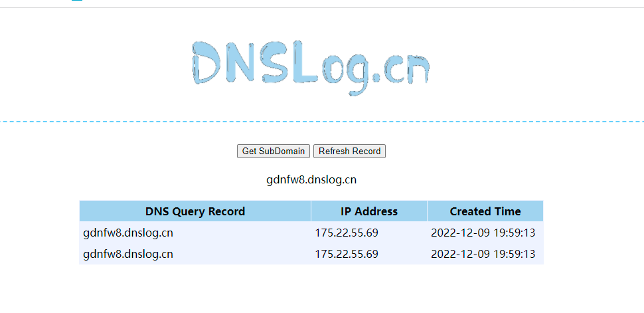
Task: Select first row gdnfw8.dnslog.cn record
Action: click(128, 233)
